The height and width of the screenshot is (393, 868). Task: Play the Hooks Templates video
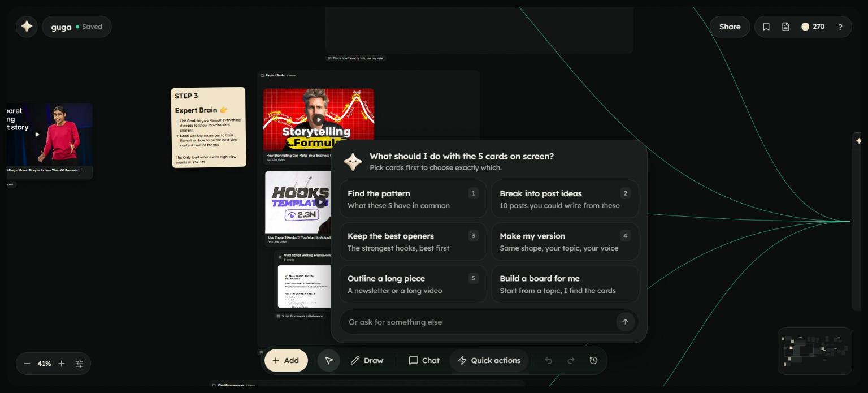point(321,202)
